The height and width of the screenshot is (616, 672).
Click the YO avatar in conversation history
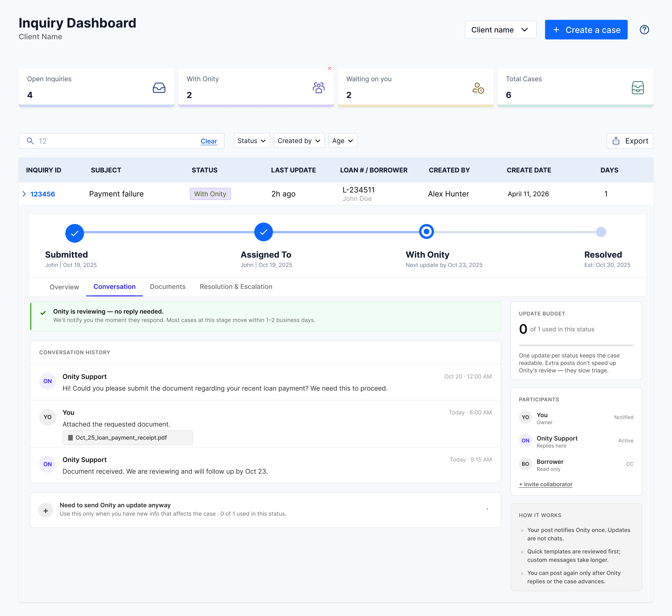(48, 417)
